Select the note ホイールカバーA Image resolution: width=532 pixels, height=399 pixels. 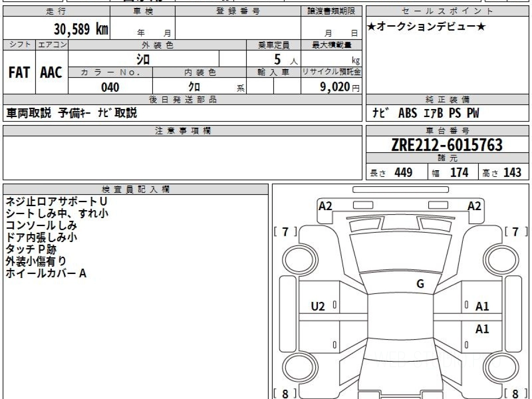tap(46, 274)
